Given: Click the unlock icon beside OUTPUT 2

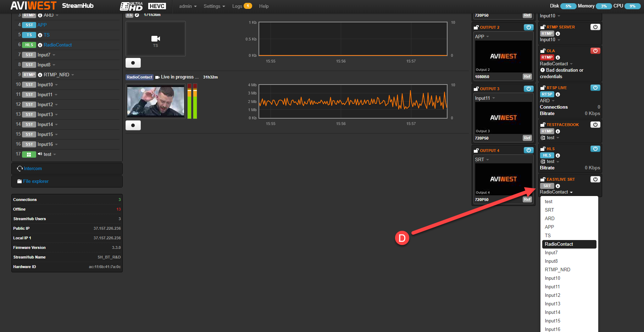Looking at the screenshot, I should [x=476, y=27].
